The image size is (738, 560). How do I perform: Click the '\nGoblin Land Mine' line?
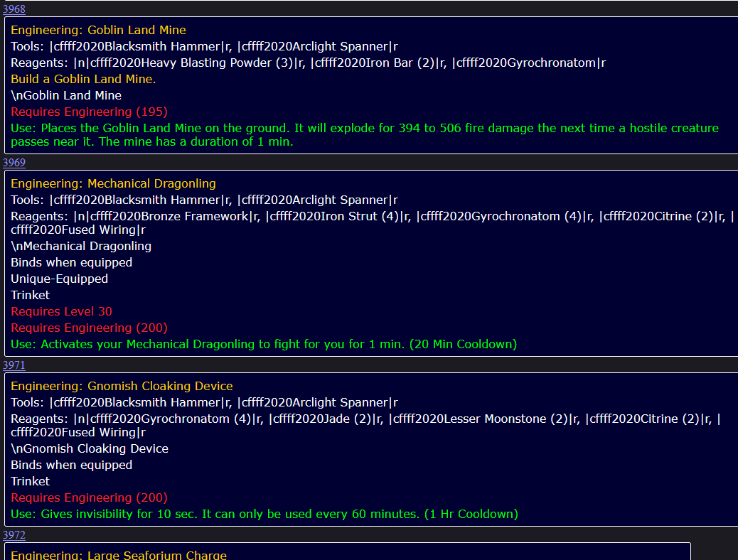coord(66,95)
